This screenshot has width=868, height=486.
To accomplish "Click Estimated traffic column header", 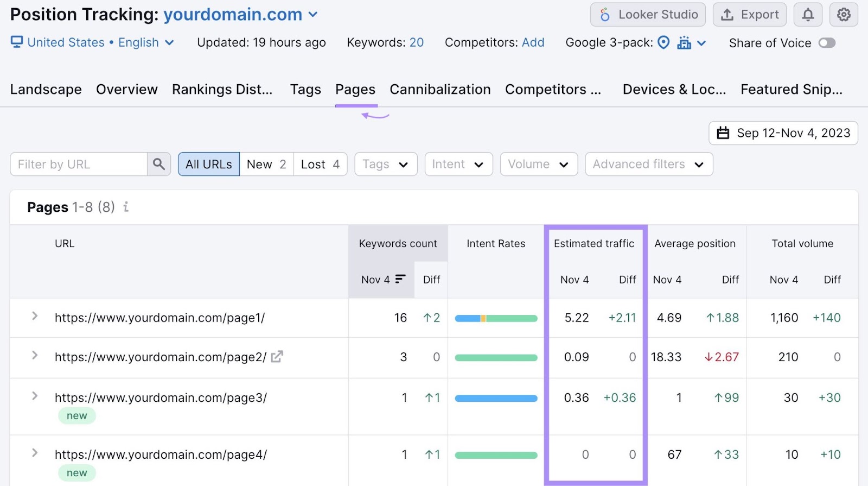I will point(594,244).
